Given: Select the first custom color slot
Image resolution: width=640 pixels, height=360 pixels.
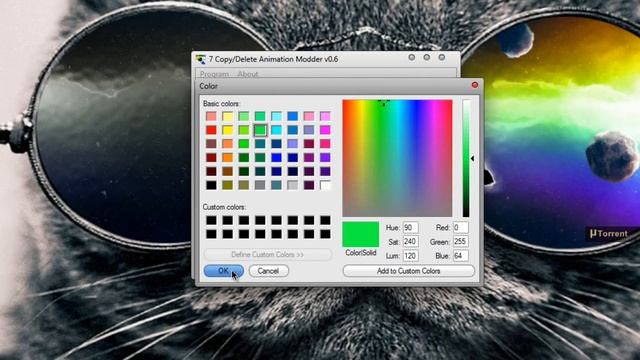Looking at the screenshot, I should coord(211,220).
